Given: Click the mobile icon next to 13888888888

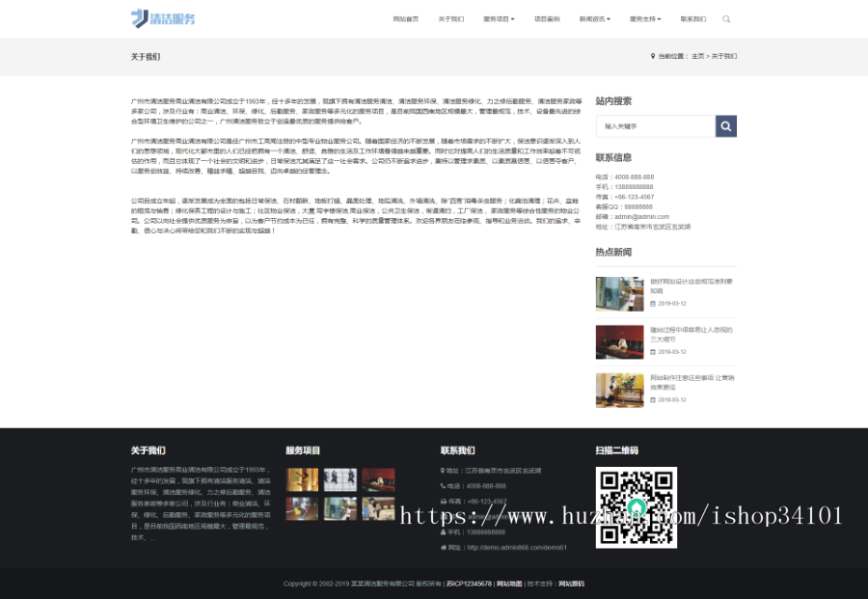Looking at the screenshot, I should tap(442, 532).
